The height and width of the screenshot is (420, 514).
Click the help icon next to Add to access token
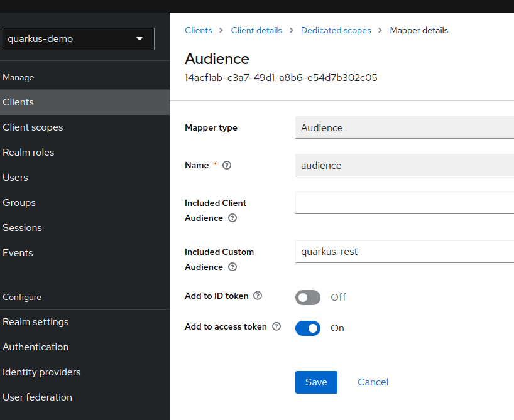276,326
